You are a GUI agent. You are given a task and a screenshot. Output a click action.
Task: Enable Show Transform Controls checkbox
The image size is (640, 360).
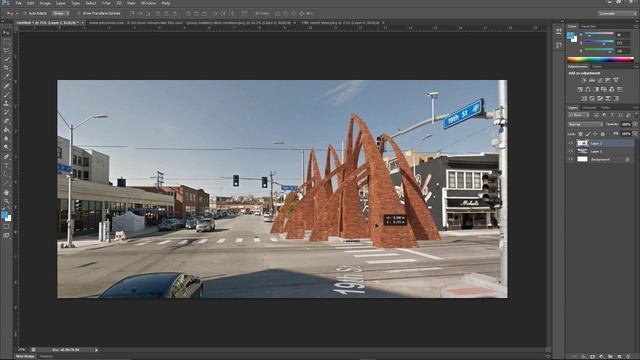coord(79,13)
